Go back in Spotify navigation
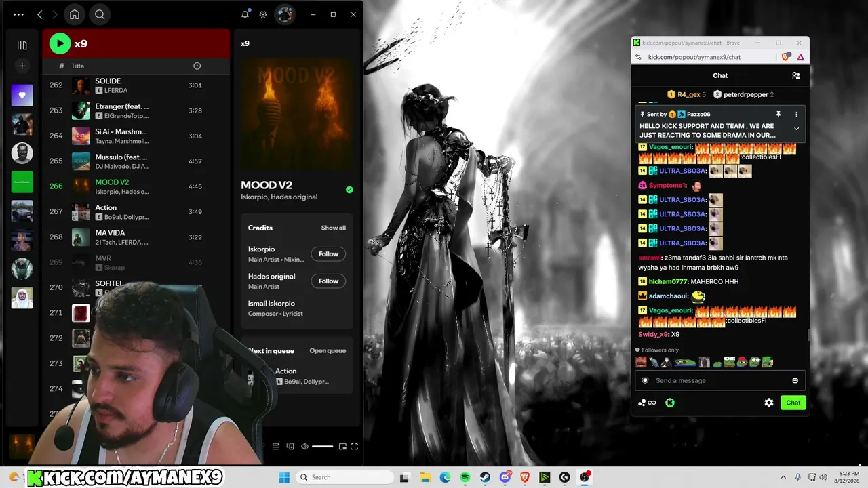Image resolution: width=868 pixels, height=488 pixels. (40, 14)
